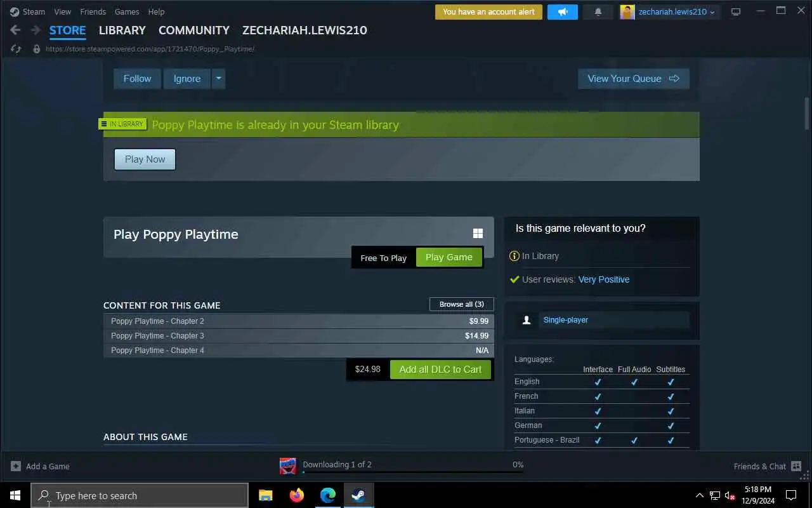Image resolution: width=812 pixels, height=508 pixels.
Task: Open the Friends & Chat grid icon
Action: pyautogui.click(x=796, y=466)
